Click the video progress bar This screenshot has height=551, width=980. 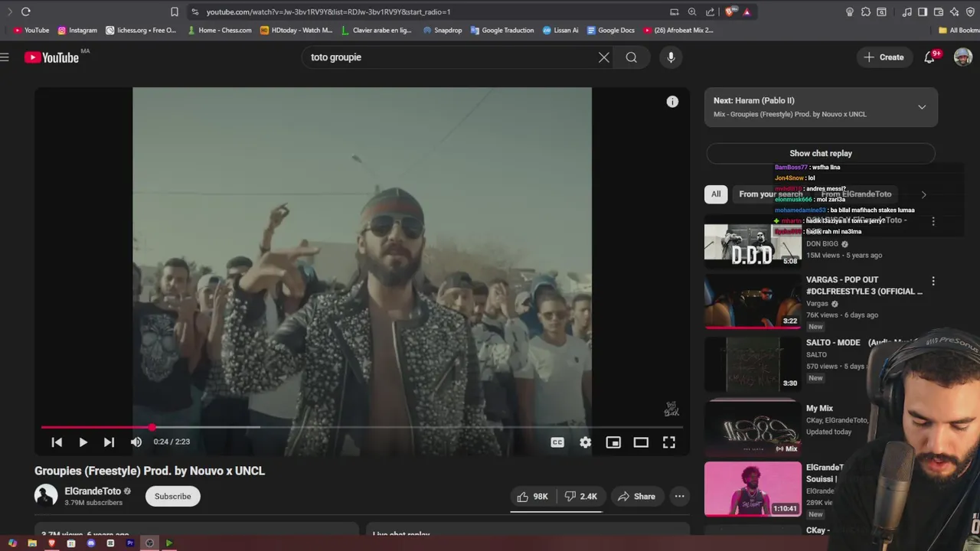pos(361,427)
